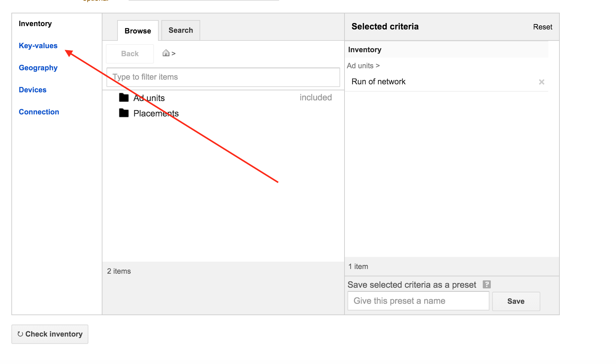
Task: Open Devices targeting section
Action: [32, 90]
